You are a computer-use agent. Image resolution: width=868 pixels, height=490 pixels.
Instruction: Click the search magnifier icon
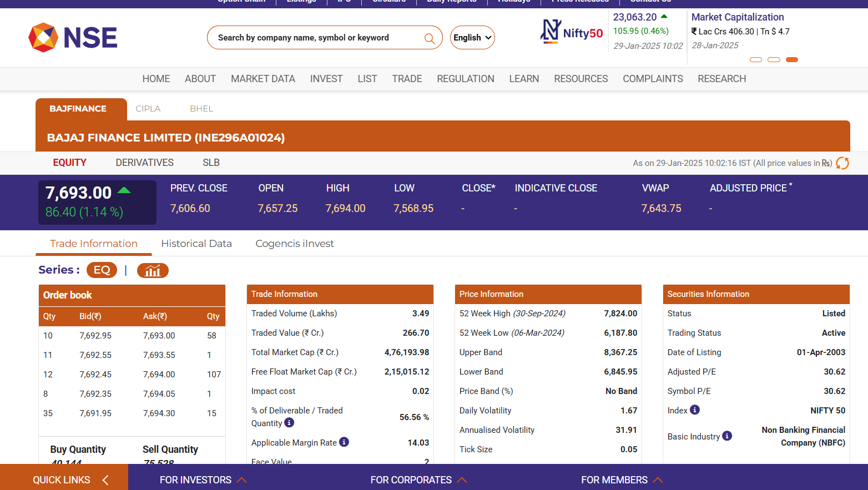click(x=429, y=38)
